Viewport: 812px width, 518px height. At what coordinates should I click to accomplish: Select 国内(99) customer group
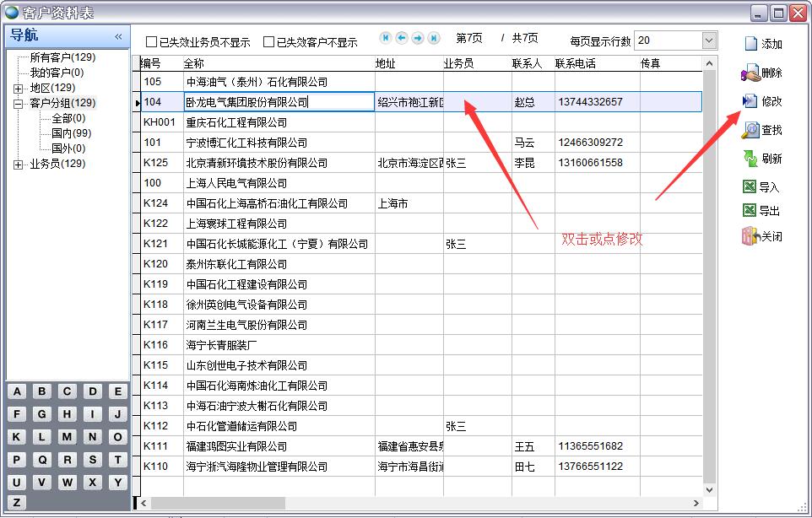tap(71, 133)
